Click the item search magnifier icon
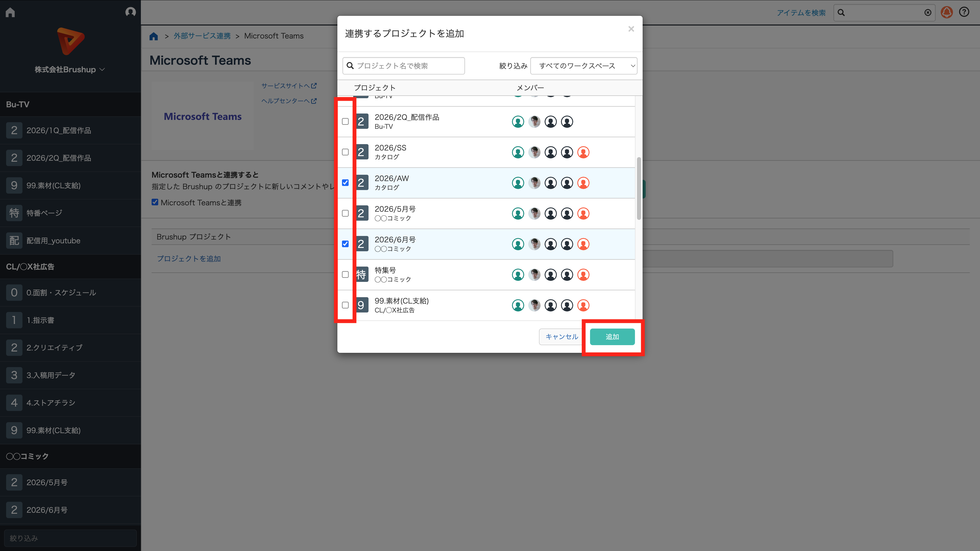 [841, 12]
